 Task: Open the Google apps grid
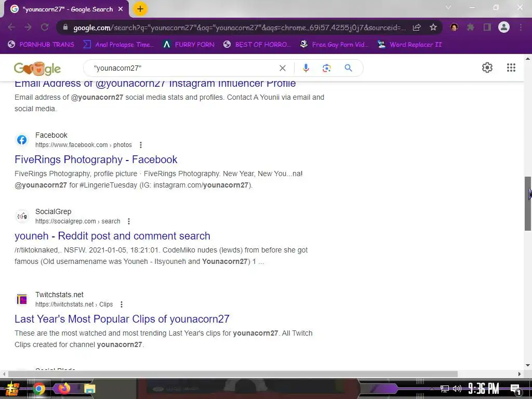[x=511, y=68]
